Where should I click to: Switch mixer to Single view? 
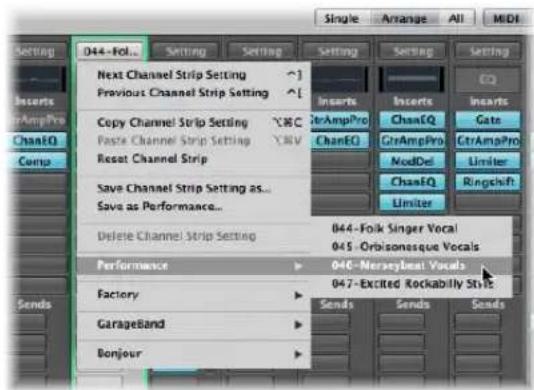click(342, 18)
